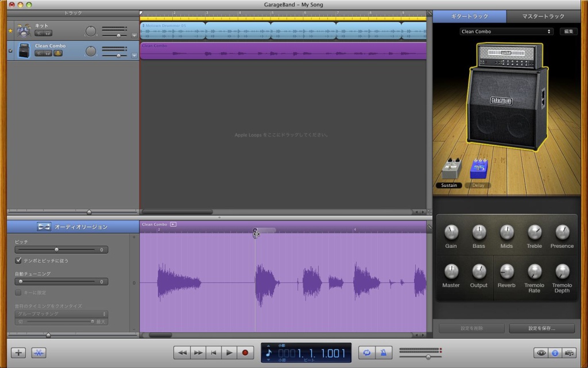588x368 pixels.
Task: Click the 設定を削除 delete setting button
Action: [x=472, y=328]
